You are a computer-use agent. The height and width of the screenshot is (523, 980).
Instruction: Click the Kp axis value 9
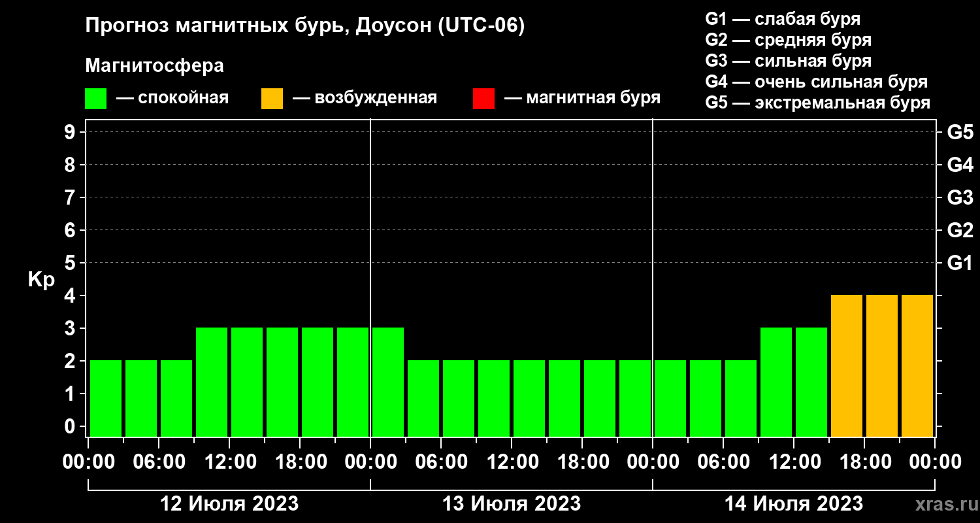pyautogui.click(x=71, y=132)
